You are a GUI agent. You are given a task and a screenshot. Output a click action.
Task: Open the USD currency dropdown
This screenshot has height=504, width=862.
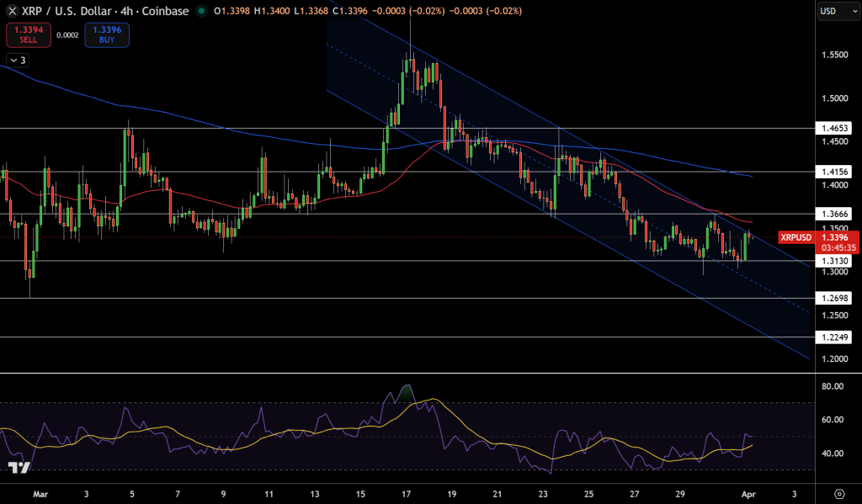click(837, 11)
